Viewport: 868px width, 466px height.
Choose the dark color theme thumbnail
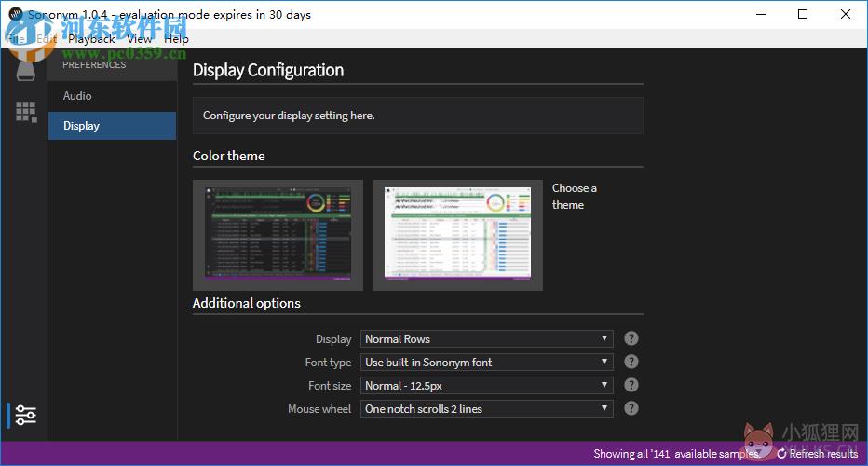[278, 235]
